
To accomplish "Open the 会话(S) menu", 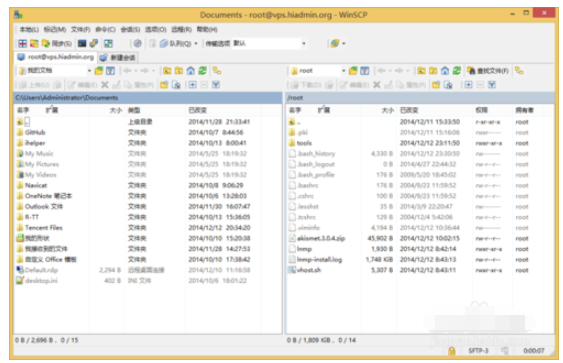I will [x=130, y=29].
